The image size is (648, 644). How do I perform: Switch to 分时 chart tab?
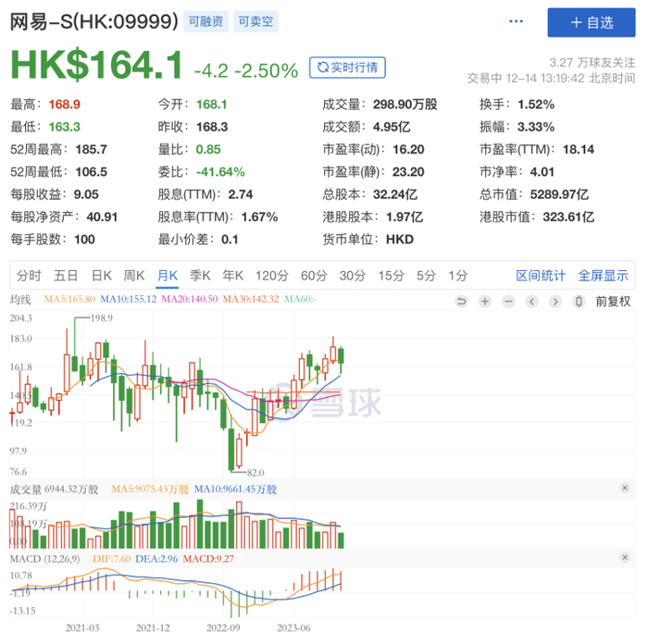(29, 275)
